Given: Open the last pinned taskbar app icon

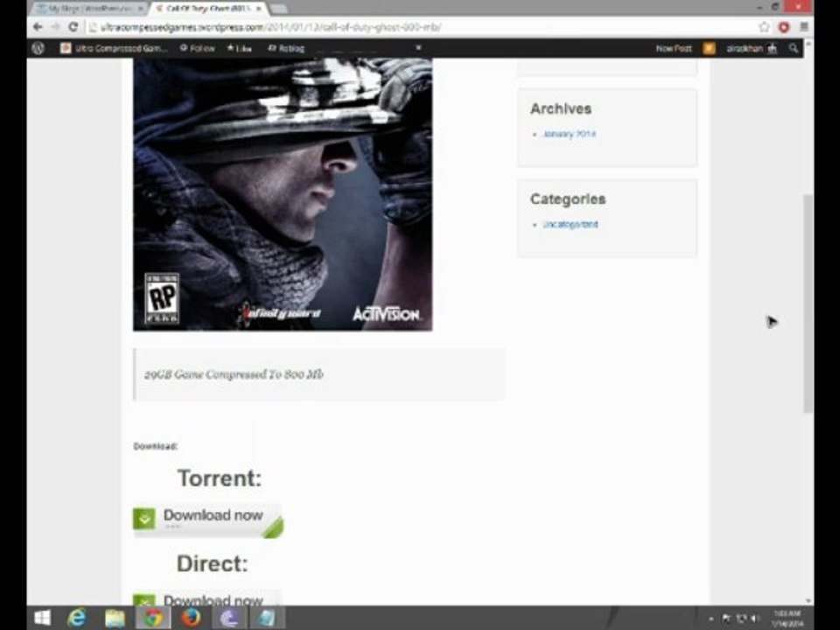Looking at the screenshot, I should 266,618.
